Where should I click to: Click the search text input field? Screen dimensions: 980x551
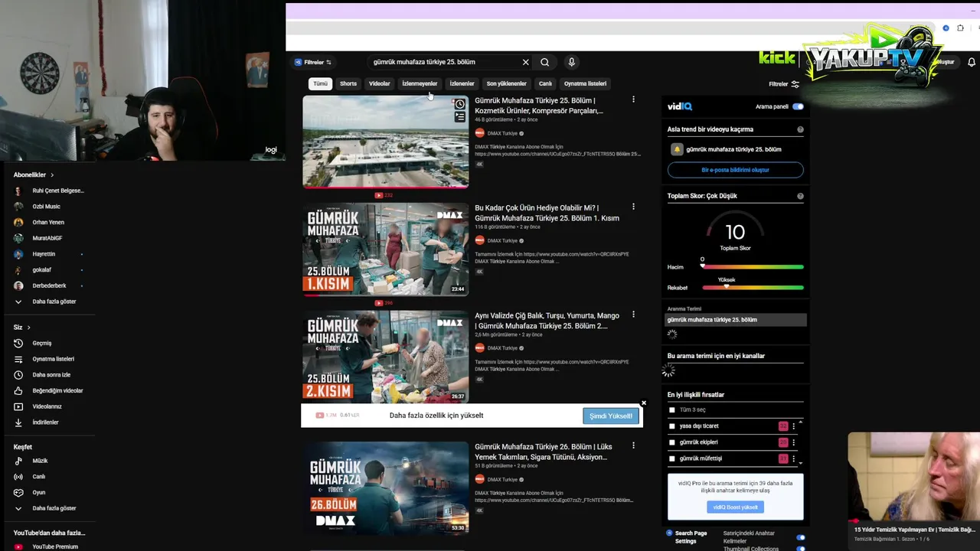click(444, 62)
